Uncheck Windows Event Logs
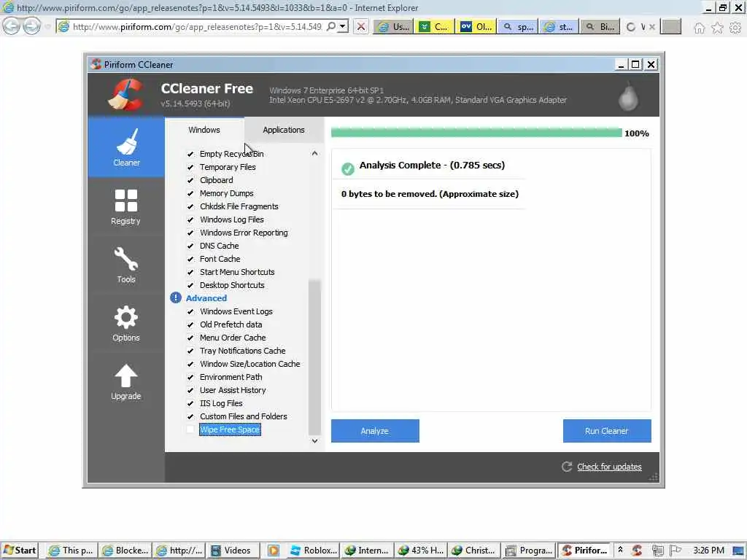 190,311
